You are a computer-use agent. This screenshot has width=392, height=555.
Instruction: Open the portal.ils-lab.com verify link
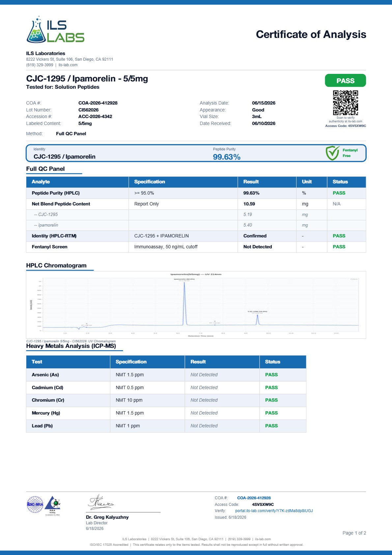point(274,511)
